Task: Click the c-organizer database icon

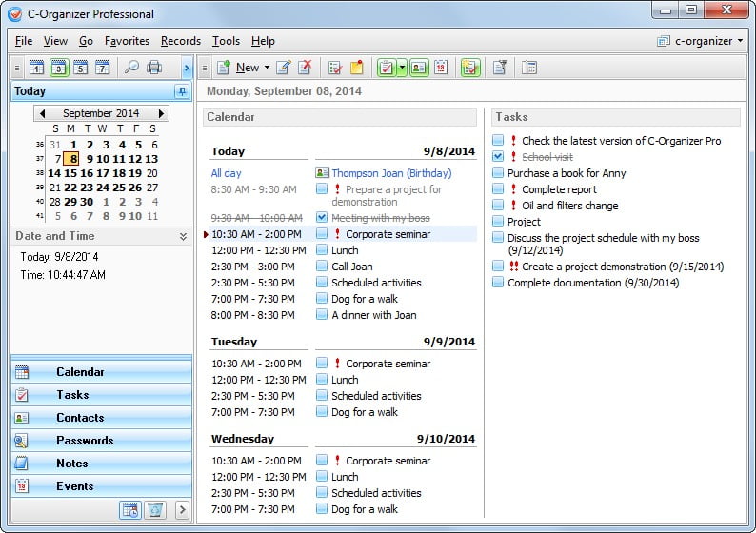Action: (x=664, y=41)
